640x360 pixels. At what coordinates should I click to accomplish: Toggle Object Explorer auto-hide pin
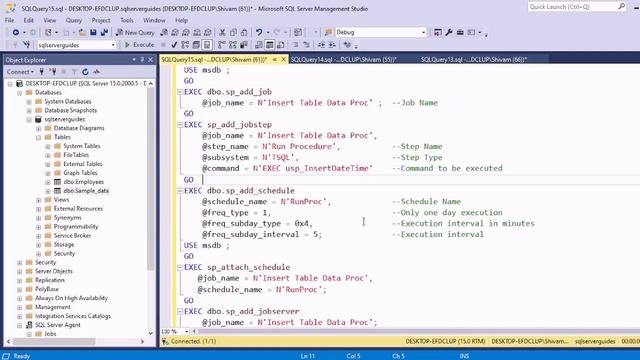click(x=142, y=60)
